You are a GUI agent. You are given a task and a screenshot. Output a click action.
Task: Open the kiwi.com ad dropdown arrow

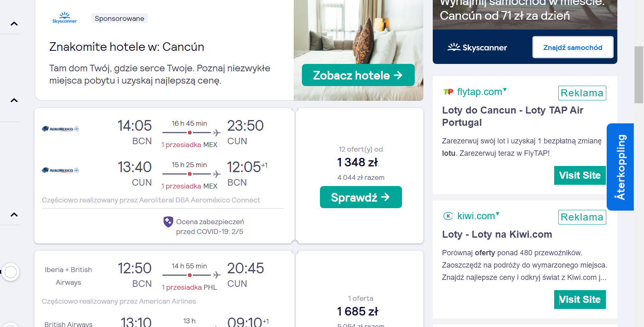tap(498, 213)
